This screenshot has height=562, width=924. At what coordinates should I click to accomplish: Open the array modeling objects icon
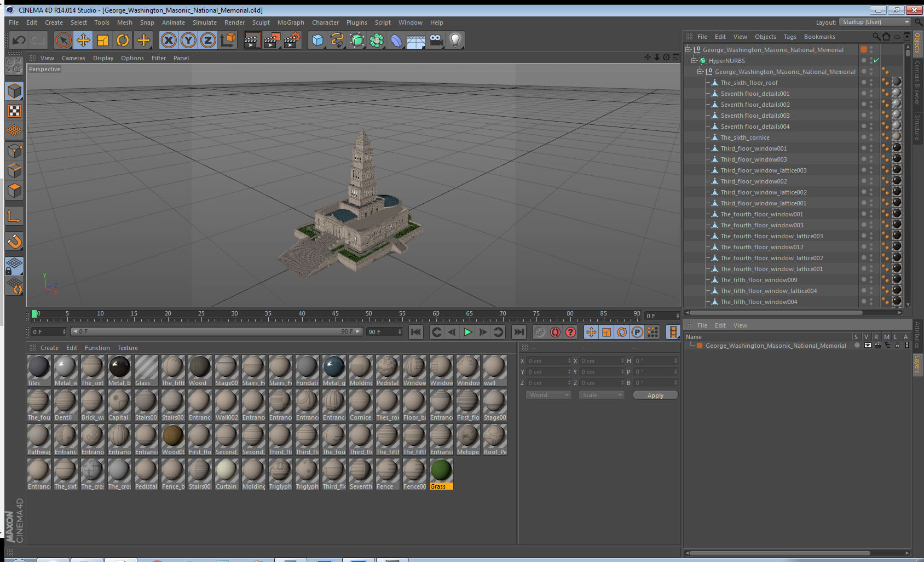(377, 40)
